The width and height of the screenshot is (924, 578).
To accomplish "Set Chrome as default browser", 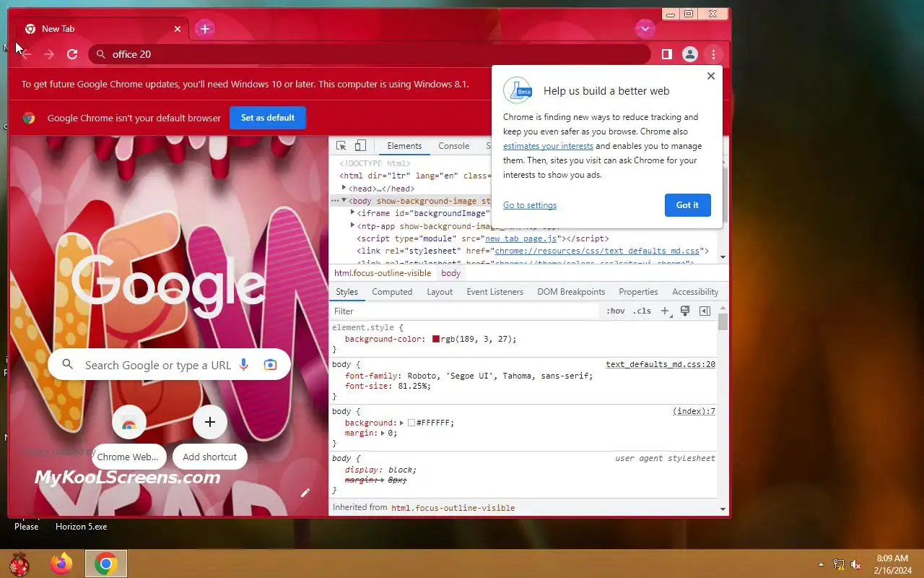I will 268,118.
